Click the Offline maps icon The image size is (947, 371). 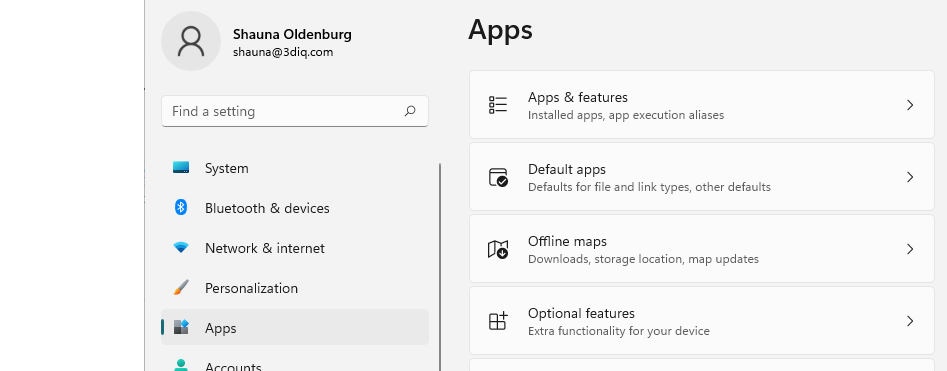point(498,249)
